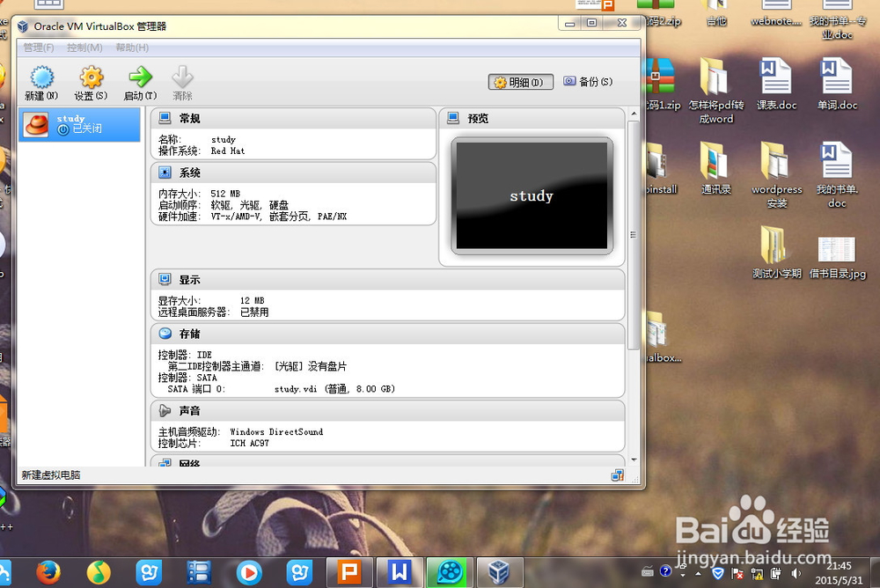Click the Display section screen icon

(x=165, y=279)
